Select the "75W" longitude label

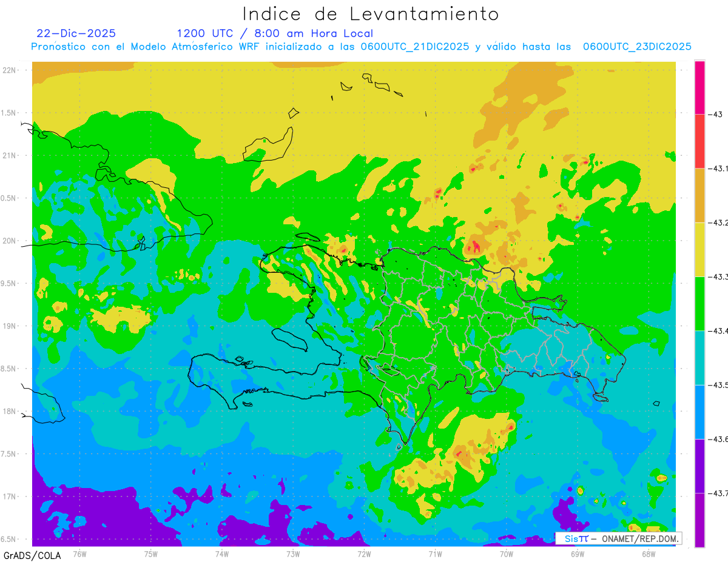[x=150, y=554]
